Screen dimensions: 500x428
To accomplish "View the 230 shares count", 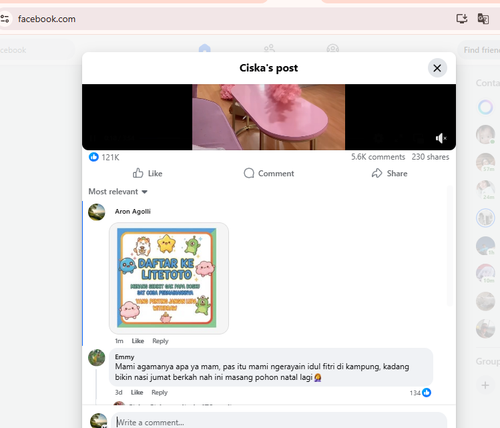I will coord(430,157).
